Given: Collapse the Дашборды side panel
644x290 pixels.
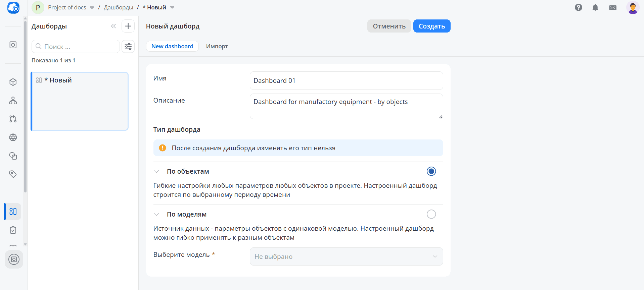Looking at the screenshot, I should click(113, 26).
